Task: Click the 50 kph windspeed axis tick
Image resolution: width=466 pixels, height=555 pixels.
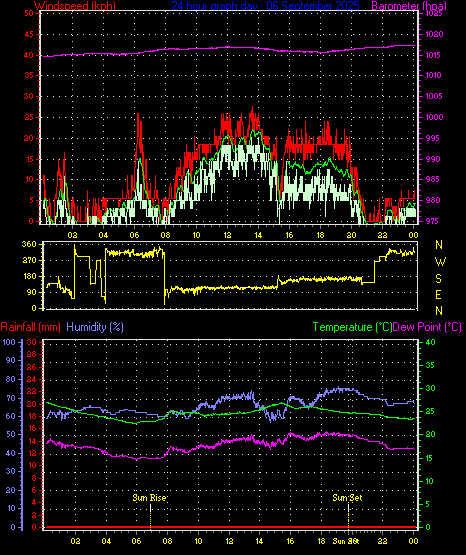Action: pos(29,13)
